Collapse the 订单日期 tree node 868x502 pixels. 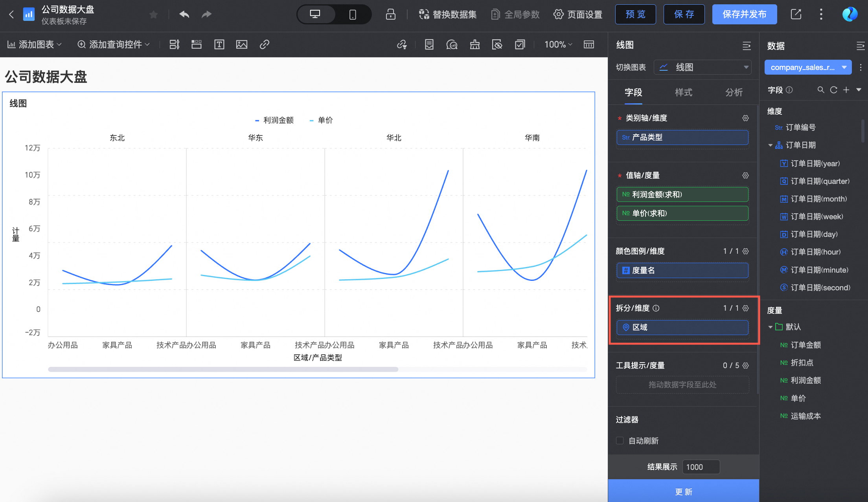point(771,145)
